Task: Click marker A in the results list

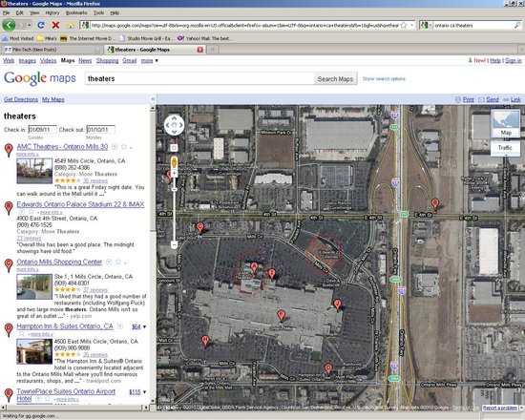Action: pos(9,150)
